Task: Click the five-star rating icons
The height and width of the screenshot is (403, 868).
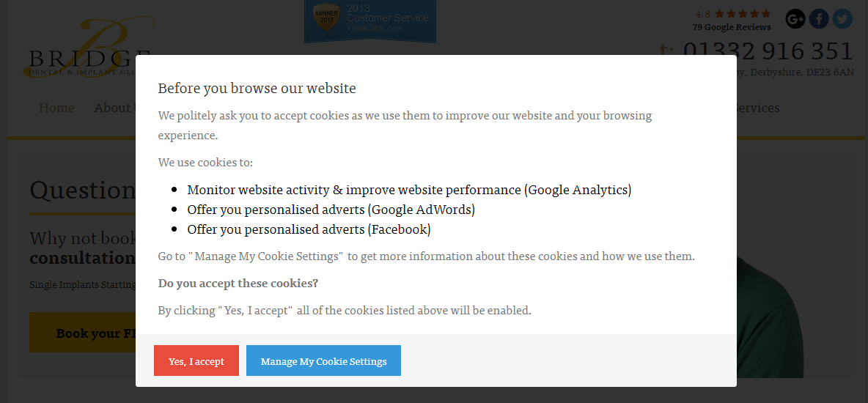Action: 743,14
